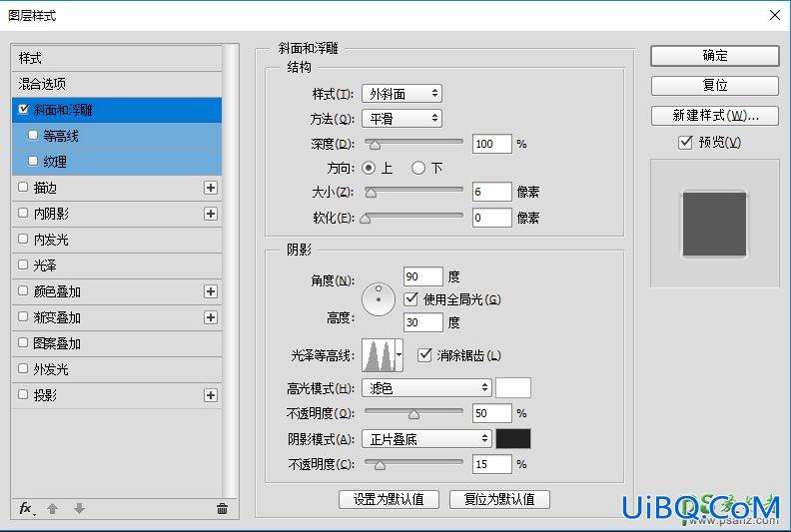Screen dimensions: 791x532
Task: Enable the 纹理 checkbox
Action: pos(33,161)
